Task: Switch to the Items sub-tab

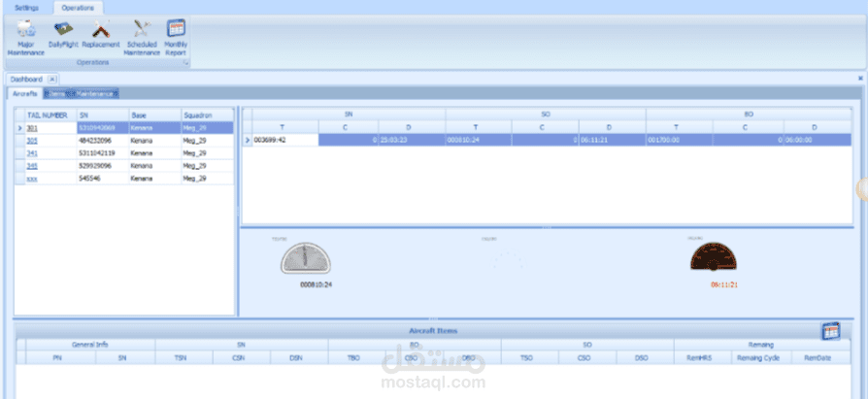Action: (55, 94)
